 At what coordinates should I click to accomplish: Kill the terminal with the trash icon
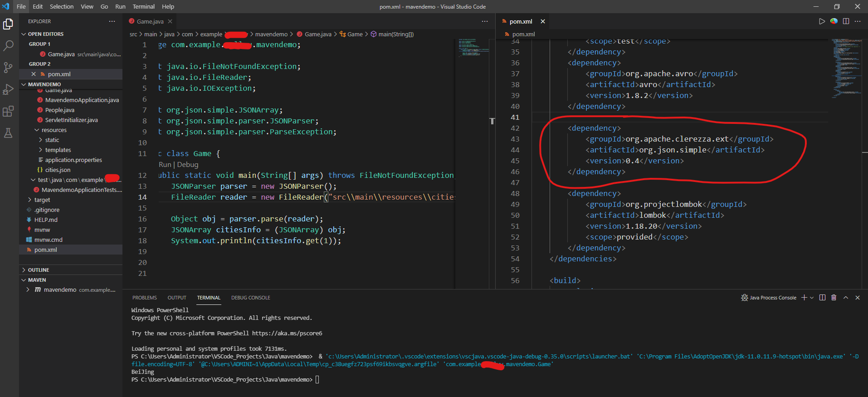coord(834,298)
